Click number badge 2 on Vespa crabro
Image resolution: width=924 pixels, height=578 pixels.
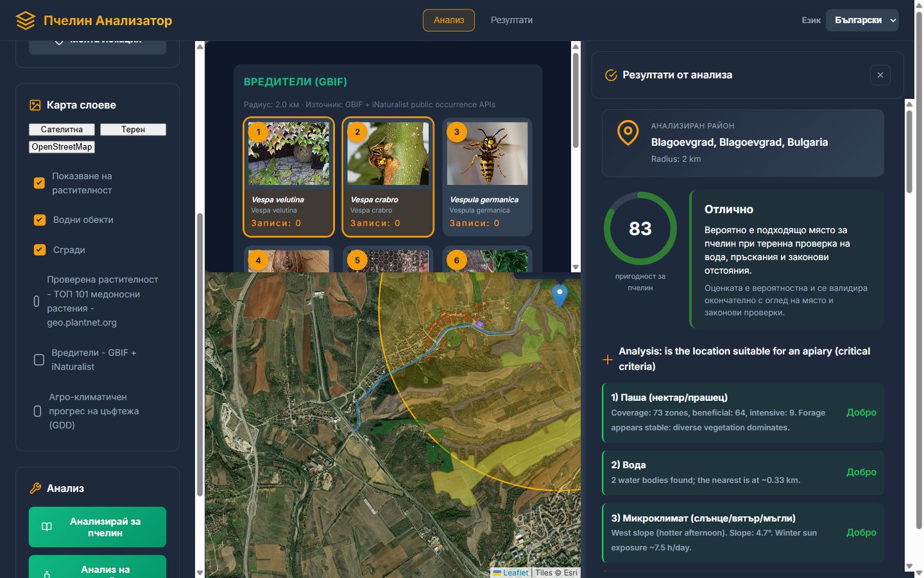(x=357, y=132)
